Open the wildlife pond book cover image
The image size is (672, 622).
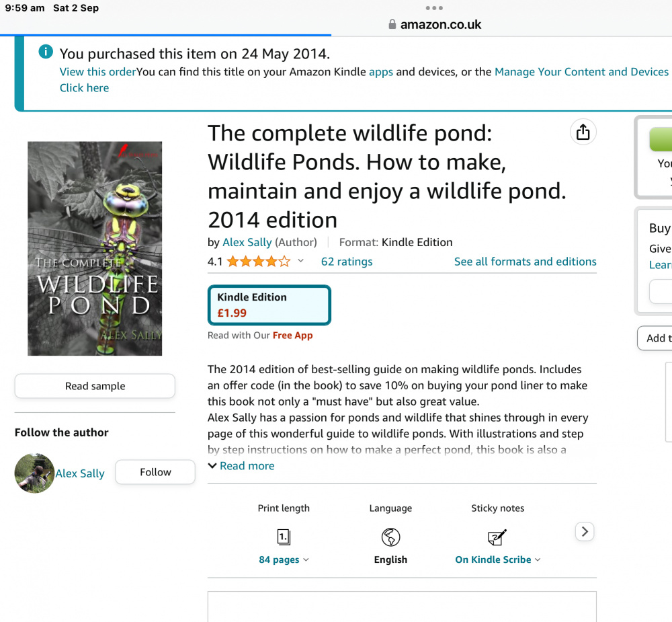pyautogui.click(x=95, y=248)
